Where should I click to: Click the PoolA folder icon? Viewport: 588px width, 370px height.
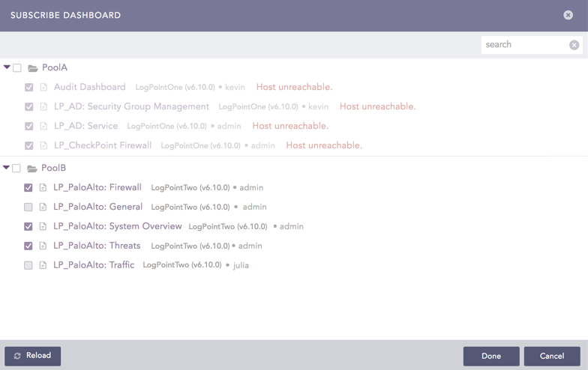[33, 68]
